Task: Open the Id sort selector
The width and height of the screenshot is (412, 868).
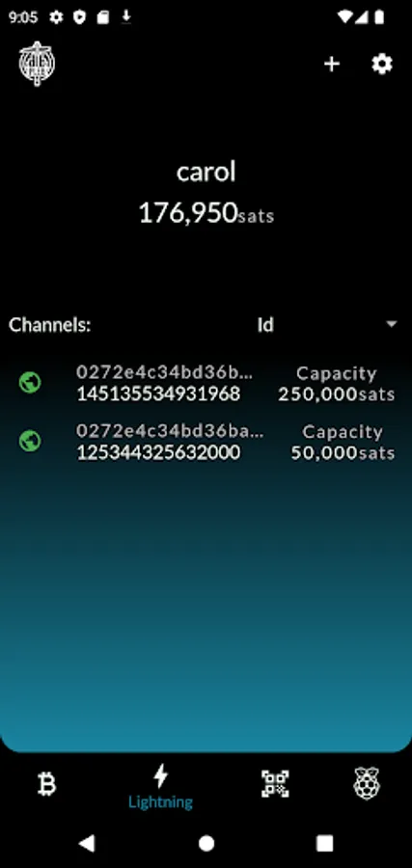Action: pyautogui.click(x=327, y=324)
